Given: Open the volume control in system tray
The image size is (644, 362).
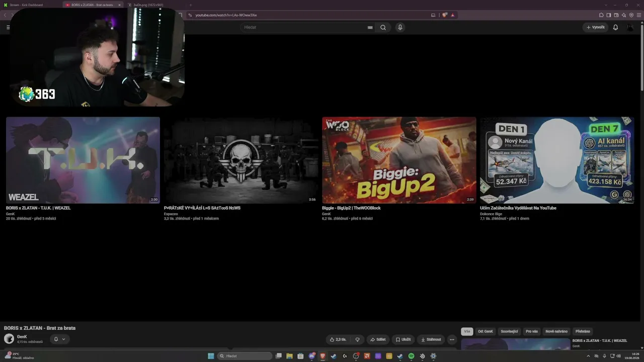Looking at the screenshot, I should (x=618, y=356).
